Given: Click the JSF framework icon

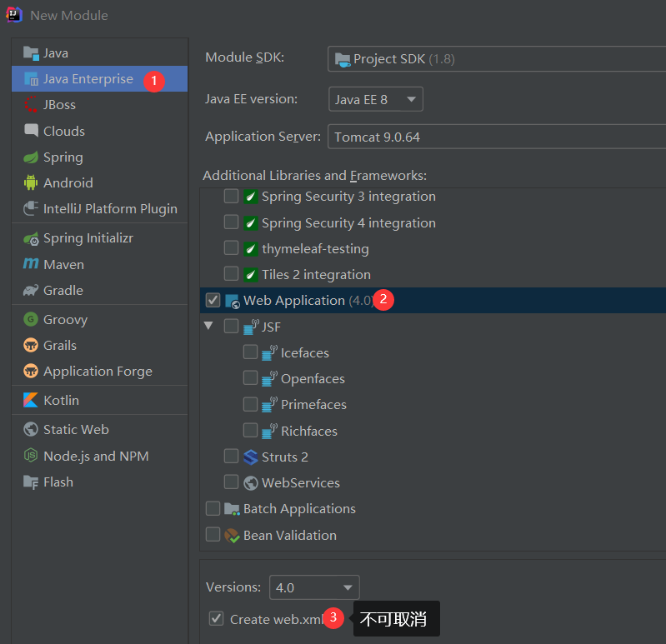Looking at the screenshot, I should 251,327.
